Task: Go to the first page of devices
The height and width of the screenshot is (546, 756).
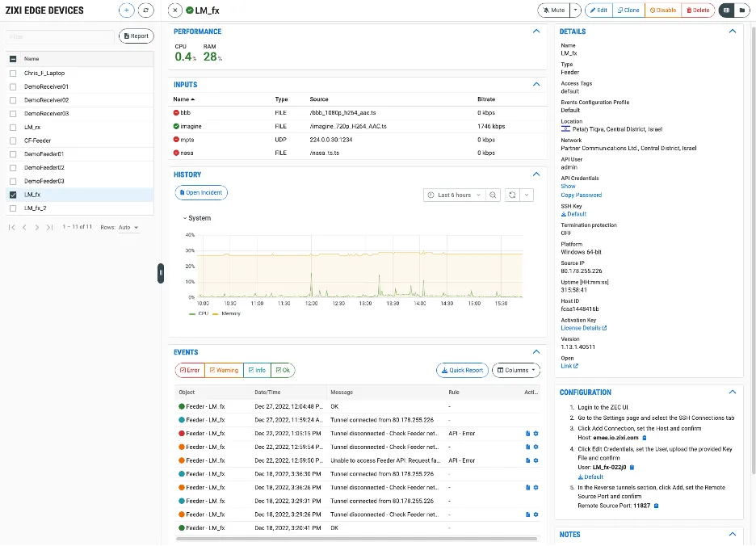Action: [x=11, y=227]
